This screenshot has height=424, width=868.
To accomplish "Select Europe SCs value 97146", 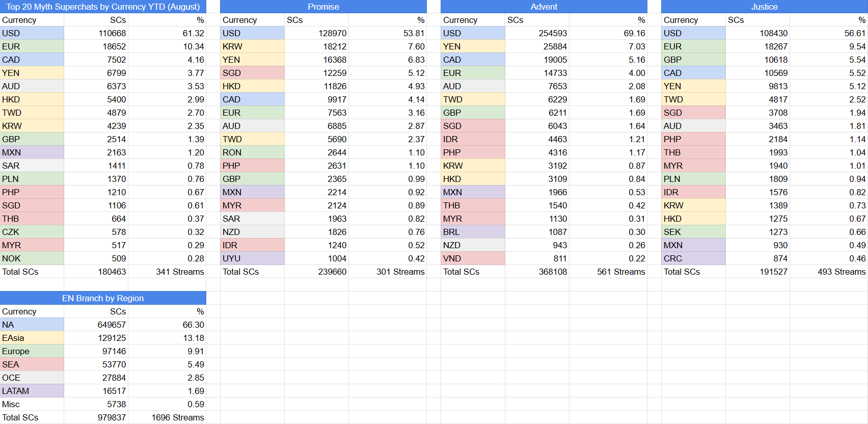I will coord(96,351).
